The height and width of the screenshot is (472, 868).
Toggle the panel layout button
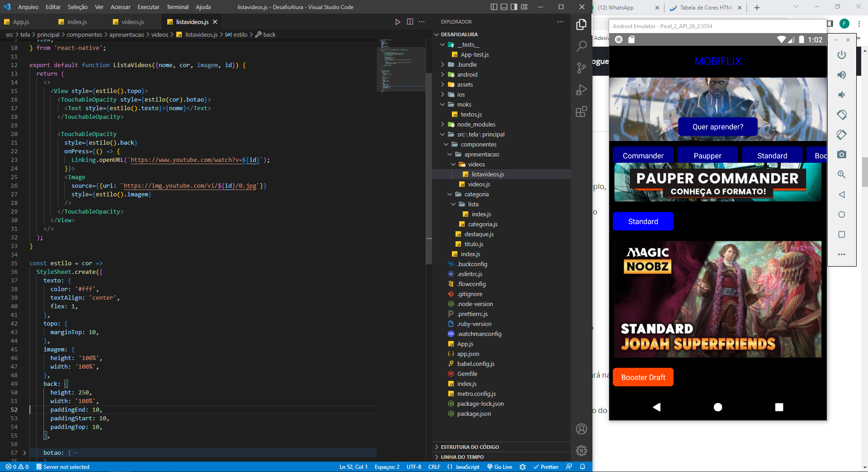[504, 7]
